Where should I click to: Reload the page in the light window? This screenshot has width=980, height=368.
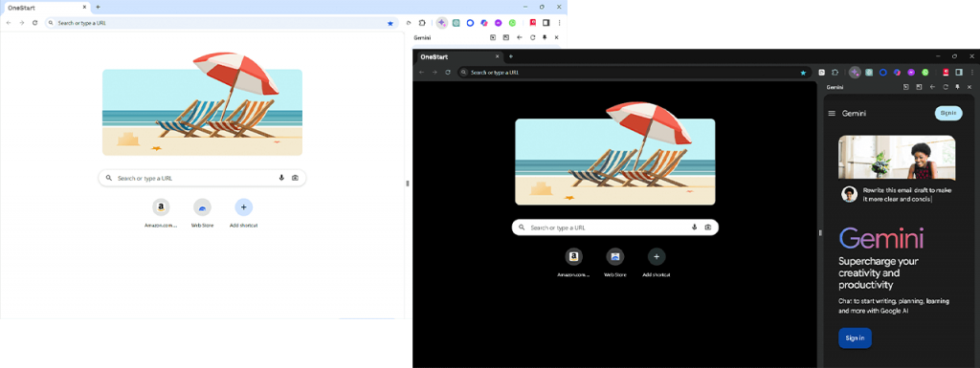(x=35, y=23)
